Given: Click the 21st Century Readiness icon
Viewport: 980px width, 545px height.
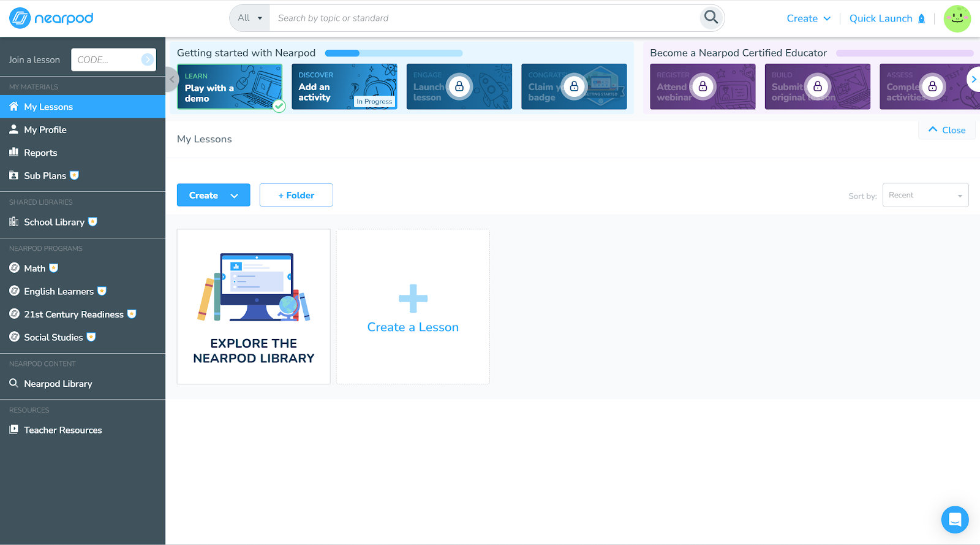Looking at the screenshot, I should click(x=14, y=314).
